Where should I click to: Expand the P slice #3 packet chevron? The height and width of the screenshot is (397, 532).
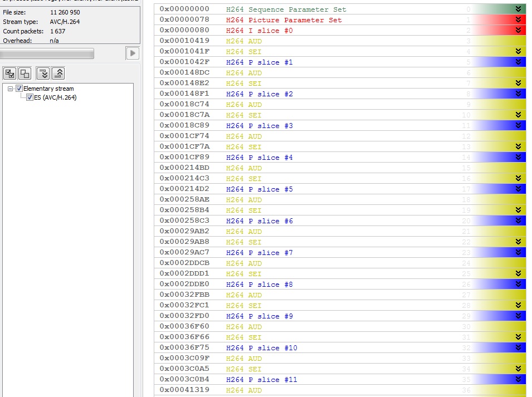click(518, 125)
